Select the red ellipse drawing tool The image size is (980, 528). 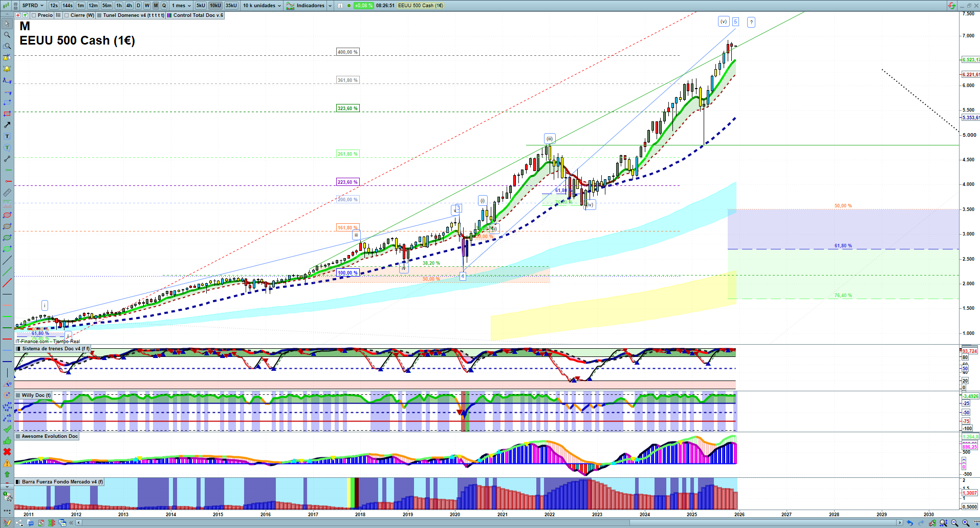pyautogui.click(x=7, y=215)
